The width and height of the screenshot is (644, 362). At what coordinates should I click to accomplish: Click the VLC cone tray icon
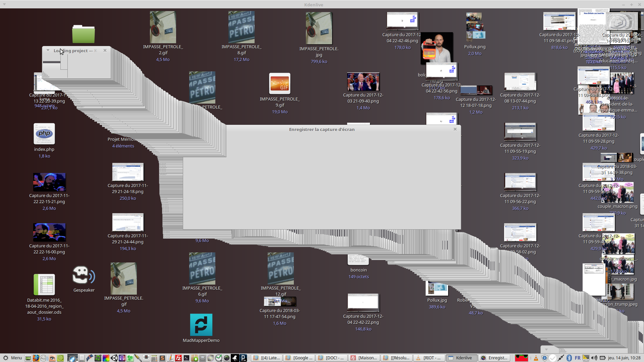tap(536, 358)
